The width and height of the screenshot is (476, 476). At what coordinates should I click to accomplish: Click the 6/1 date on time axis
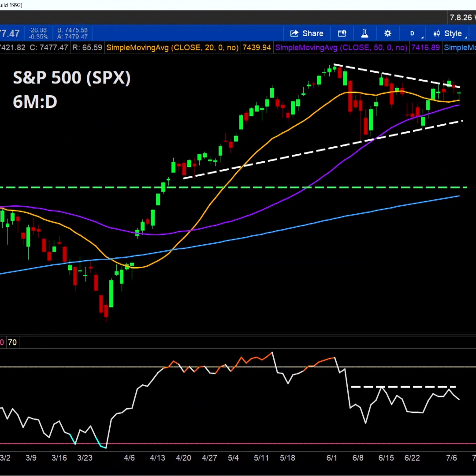point(332,458)
